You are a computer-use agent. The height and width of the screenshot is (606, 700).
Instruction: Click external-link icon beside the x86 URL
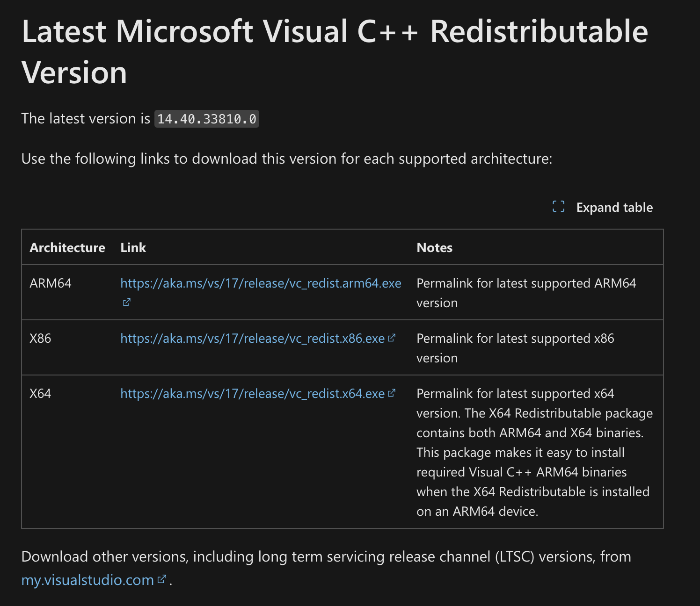392,338
